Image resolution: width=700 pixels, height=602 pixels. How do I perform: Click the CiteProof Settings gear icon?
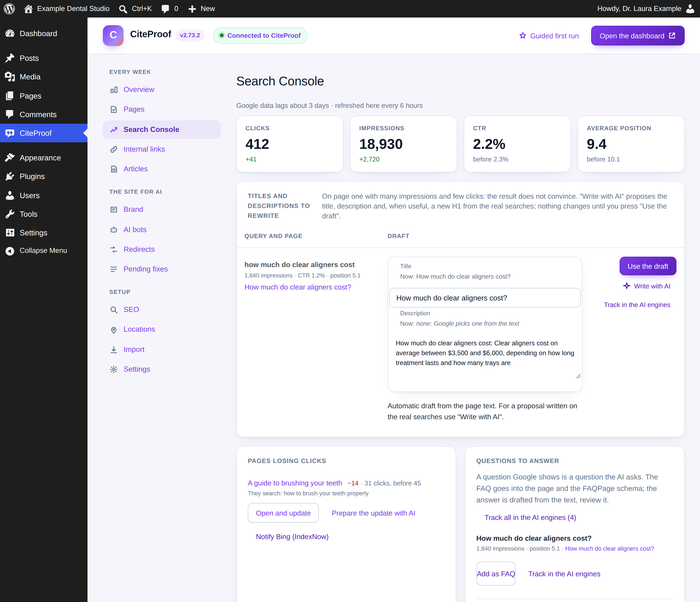(x=114, y=369)
